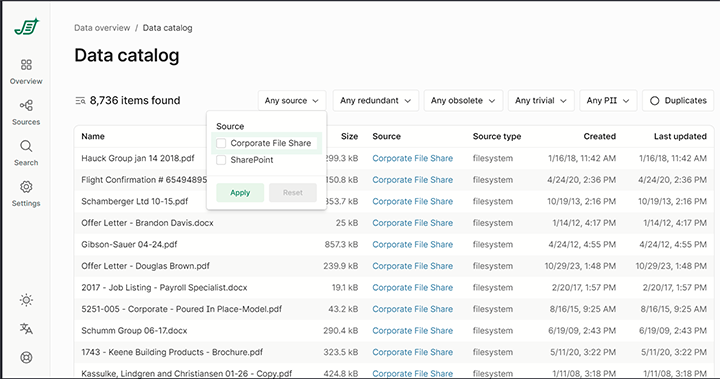Open Corporate File Share link in Payroll Specialist row
720x379 pixels.
(412, 288)
